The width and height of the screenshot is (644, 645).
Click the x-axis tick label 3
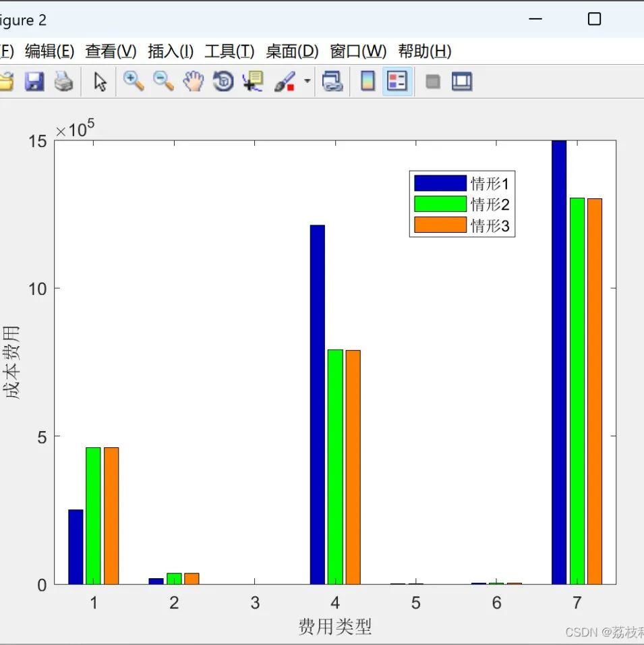click(x=255, y=603)
